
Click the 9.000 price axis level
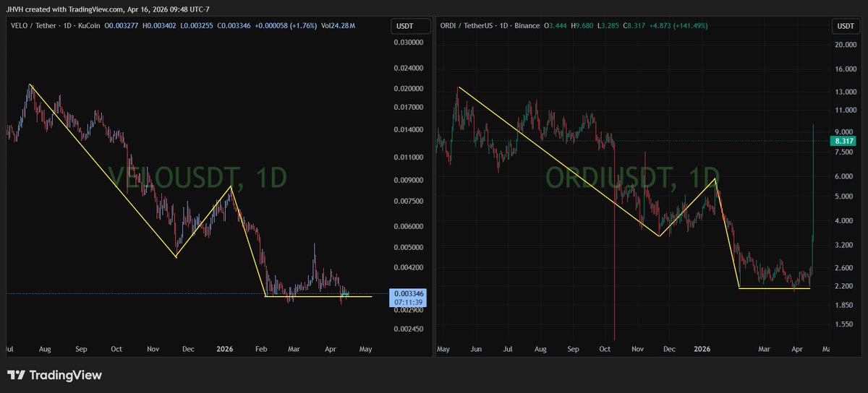(x=844, y=132)
